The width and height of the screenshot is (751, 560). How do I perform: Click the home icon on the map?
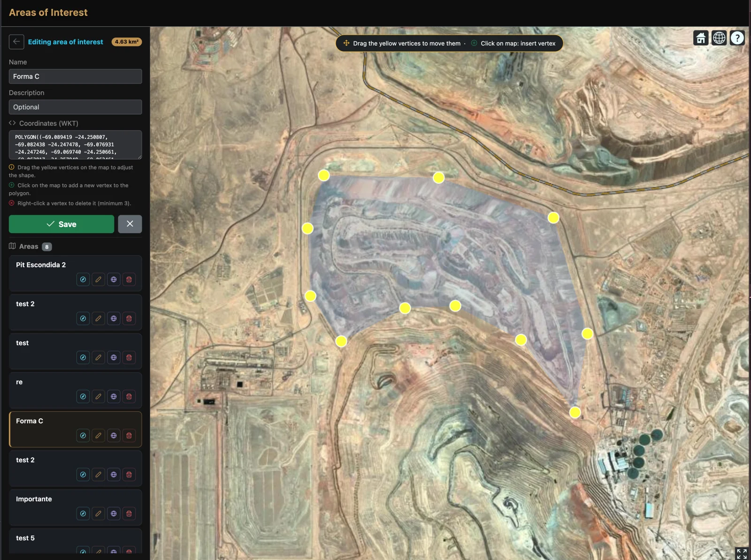click(701, 38)
